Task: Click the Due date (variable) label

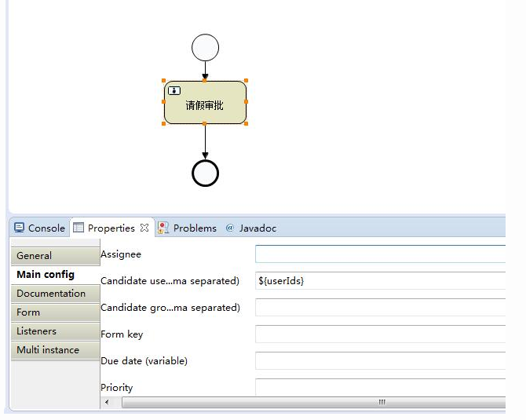Action: coord(144,361)
